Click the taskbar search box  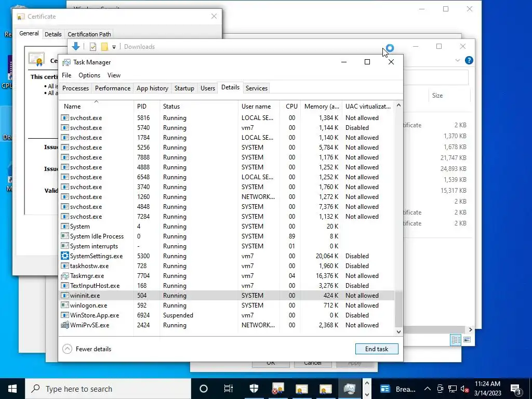[x=108, y=389]
